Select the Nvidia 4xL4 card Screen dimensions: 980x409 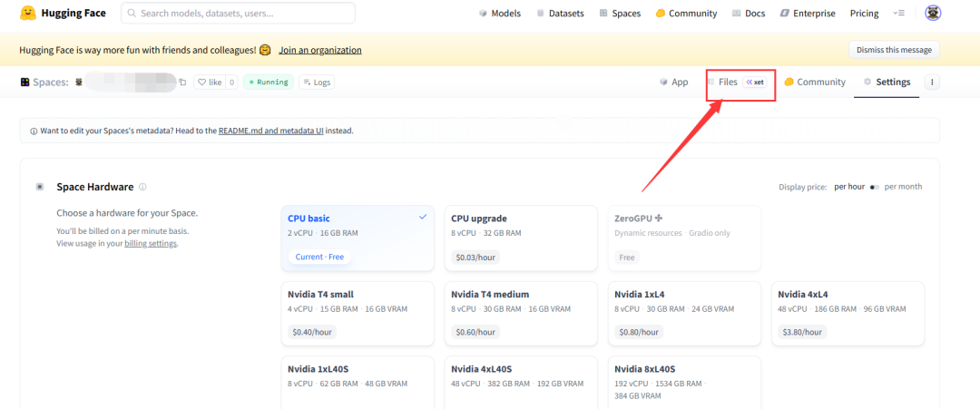(x=848, y=314)
